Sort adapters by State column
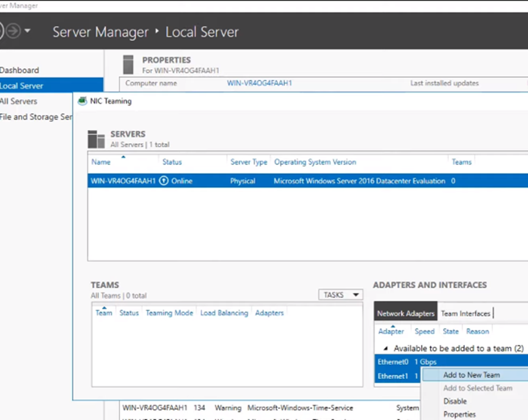This screenshot has width=528, height=420. pos(451,331)
